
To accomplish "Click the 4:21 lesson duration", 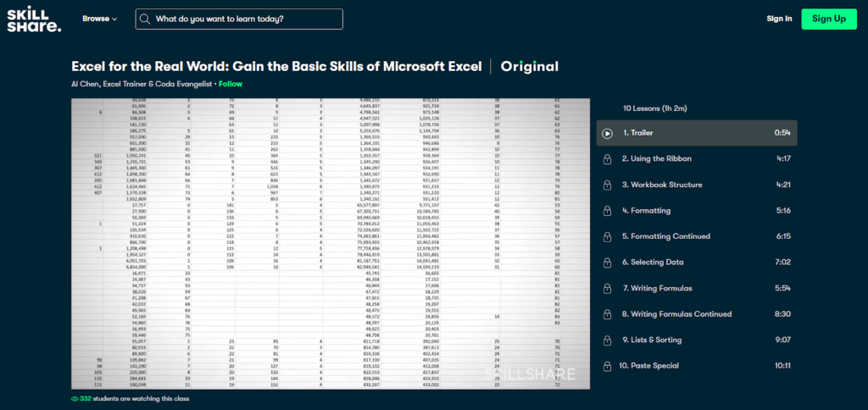I will [x=783, y=185].
